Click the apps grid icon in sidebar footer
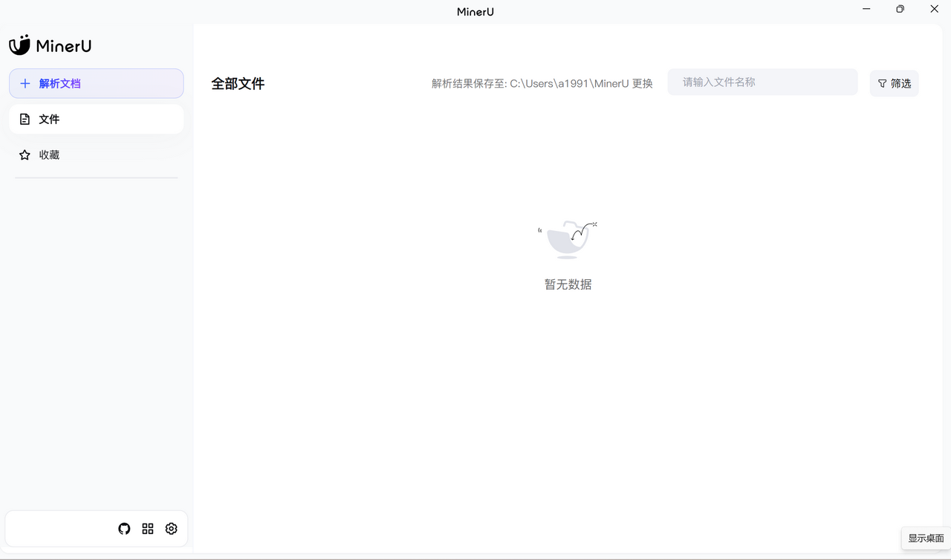This screenshot has width=951, height=560. tap(147, 528)
